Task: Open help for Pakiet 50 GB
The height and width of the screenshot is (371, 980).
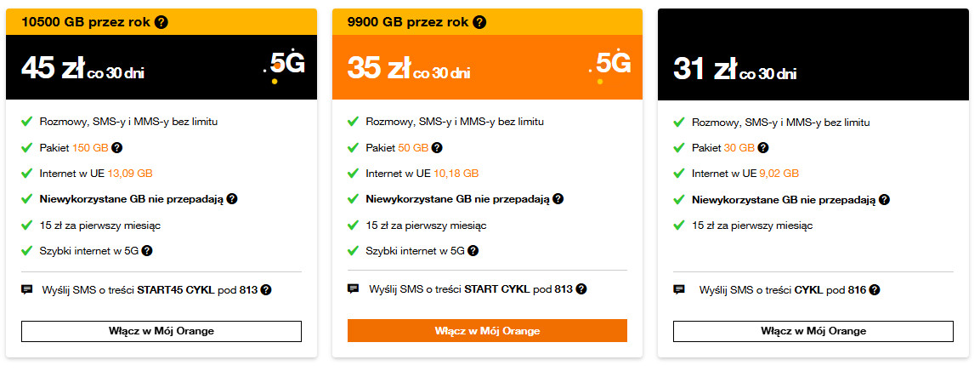Action: click(438, 148)
